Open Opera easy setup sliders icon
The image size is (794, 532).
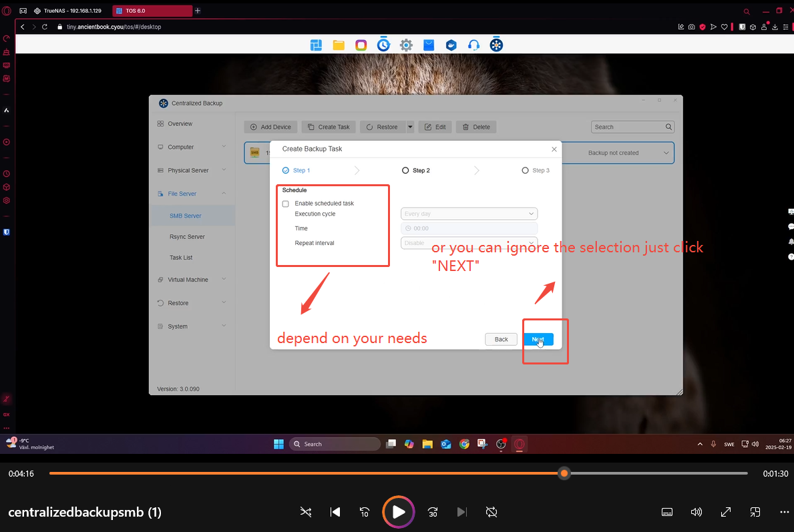pos(785,27)
